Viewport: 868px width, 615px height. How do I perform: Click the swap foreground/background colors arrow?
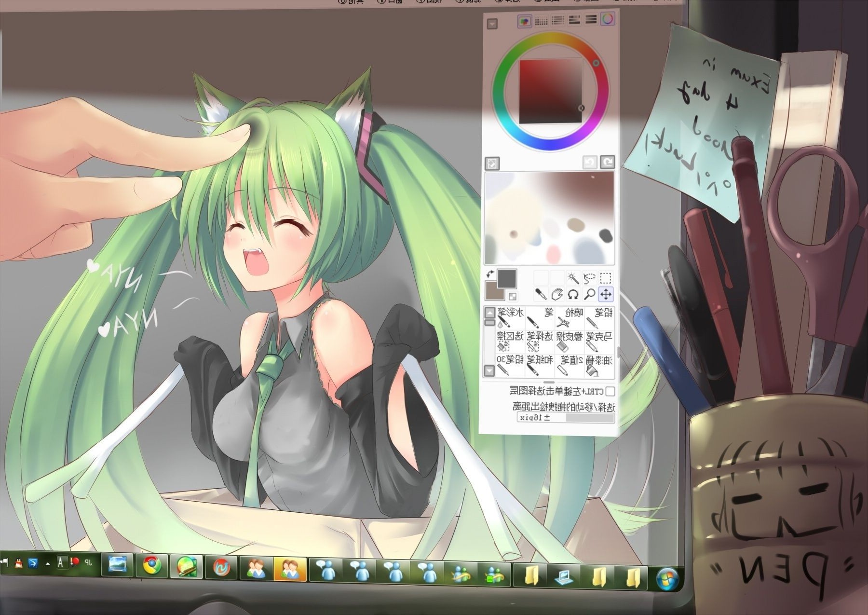490,273
